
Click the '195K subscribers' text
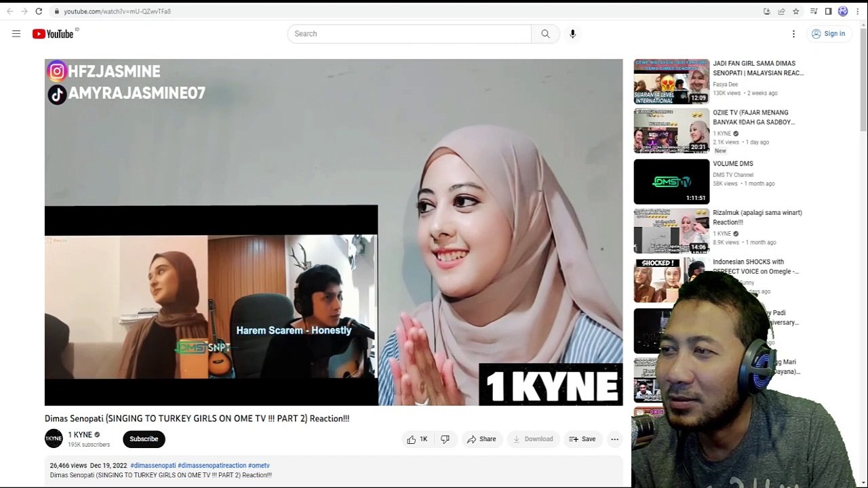click(x=89, y=445)
